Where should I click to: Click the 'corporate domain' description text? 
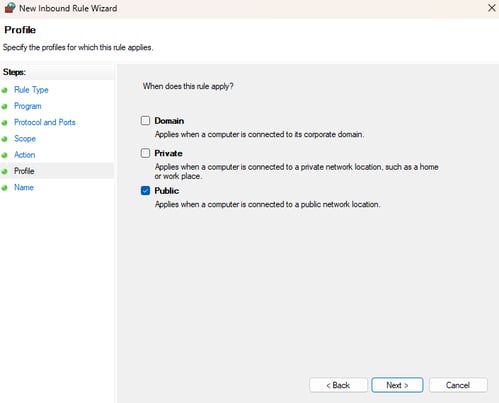pyautogui.click(x=259, y=134)
